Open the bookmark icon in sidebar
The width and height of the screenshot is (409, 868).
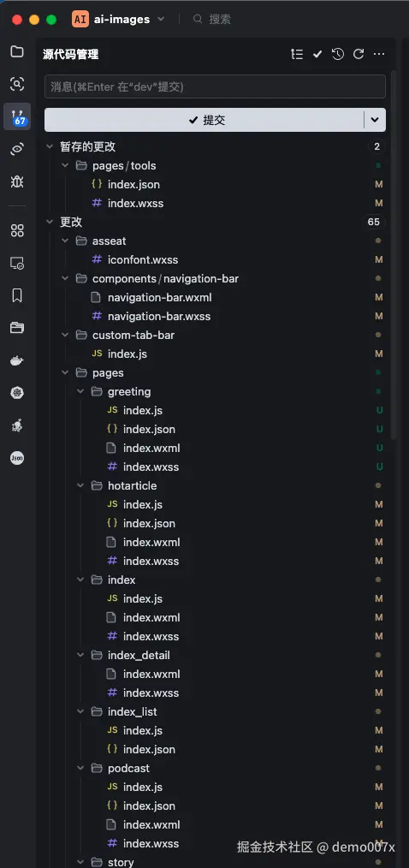(x=17, y=295)
